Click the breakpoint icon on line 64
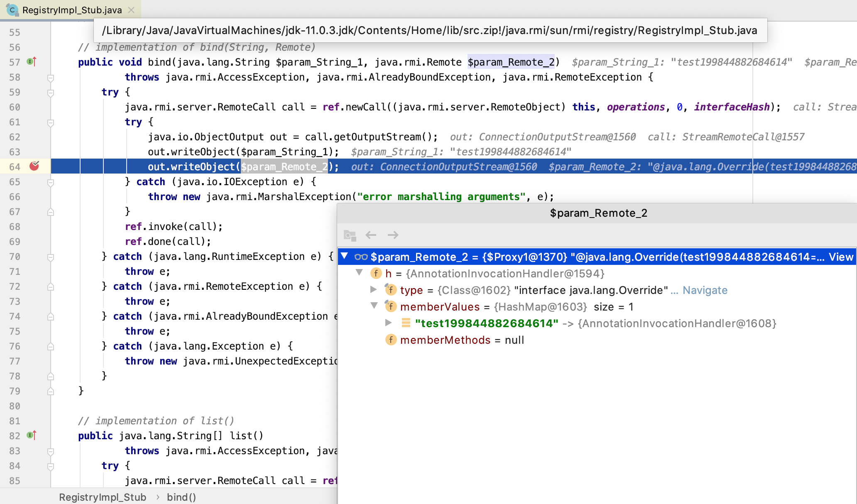This screenshot has height=504, width=857. pyautogui.click(x=34, y=166)
